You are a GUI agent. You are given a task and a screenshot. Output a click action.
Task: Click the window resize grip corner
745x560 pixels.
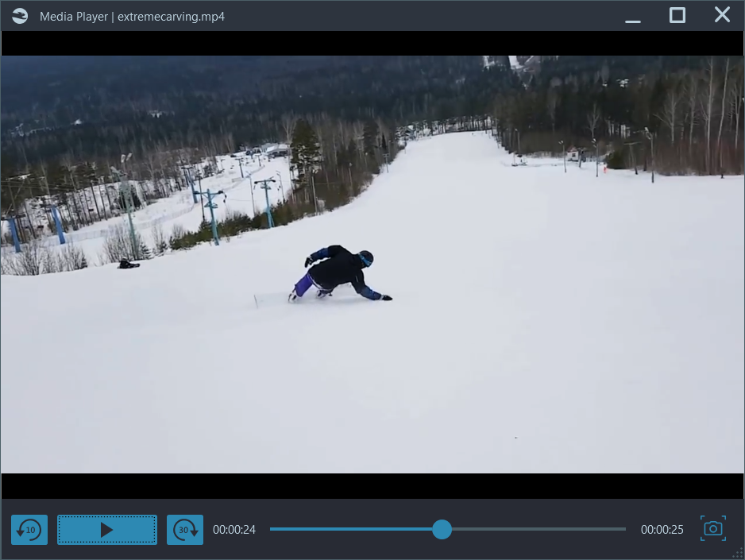coord(738,554)
